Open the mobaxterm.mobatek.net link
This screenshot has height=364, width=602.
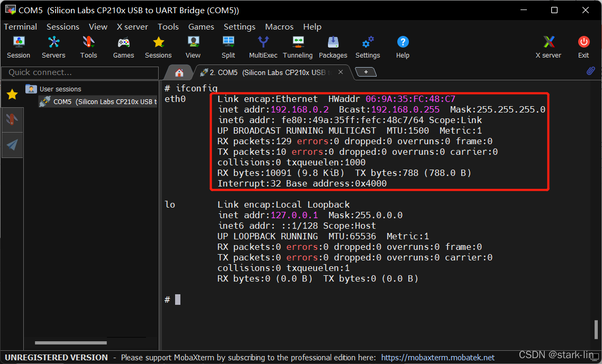[437, 358]
